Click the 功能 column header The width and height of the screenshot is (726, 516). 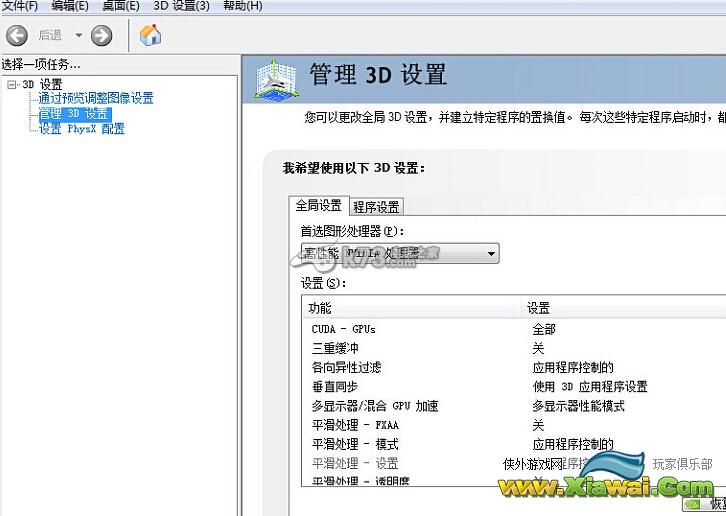point(411,308)
